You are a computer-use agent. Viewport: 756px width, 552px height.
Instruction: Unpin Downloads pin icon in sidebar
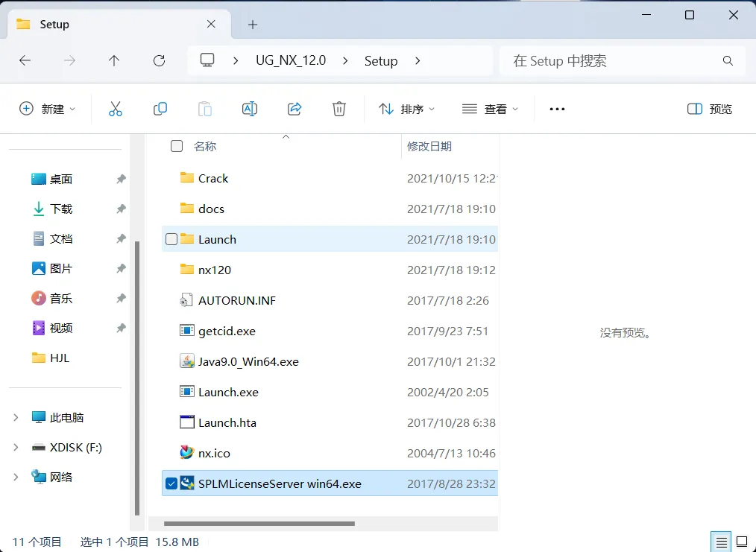point(121,209)
